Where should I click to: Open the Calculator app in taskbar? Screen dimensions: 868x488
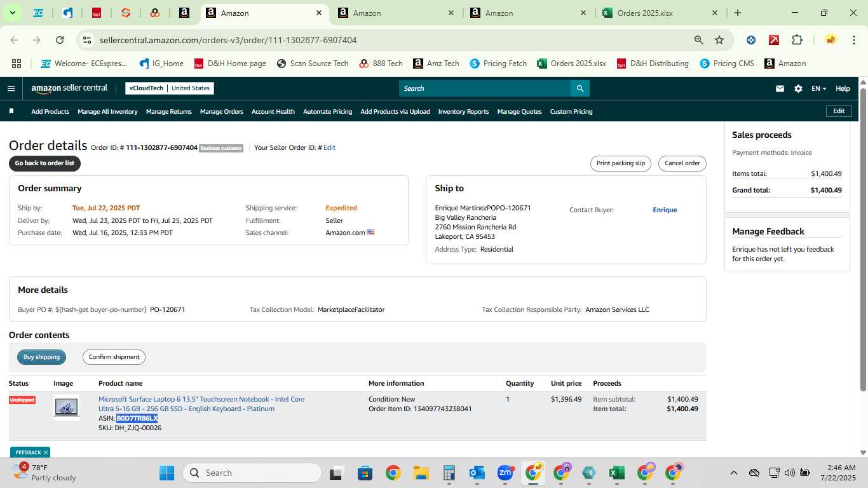tap(449, 473)
